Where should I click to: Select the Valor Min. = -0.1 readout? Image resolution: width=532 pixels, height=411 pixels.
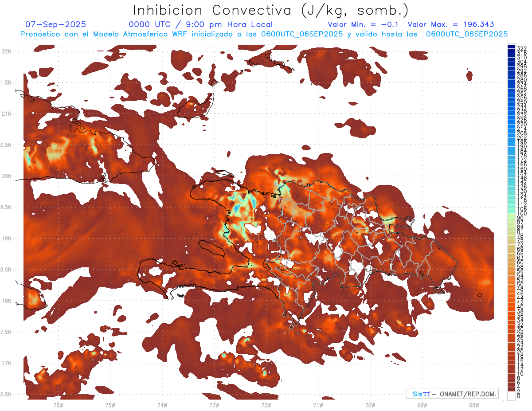[x=363, y=24]
